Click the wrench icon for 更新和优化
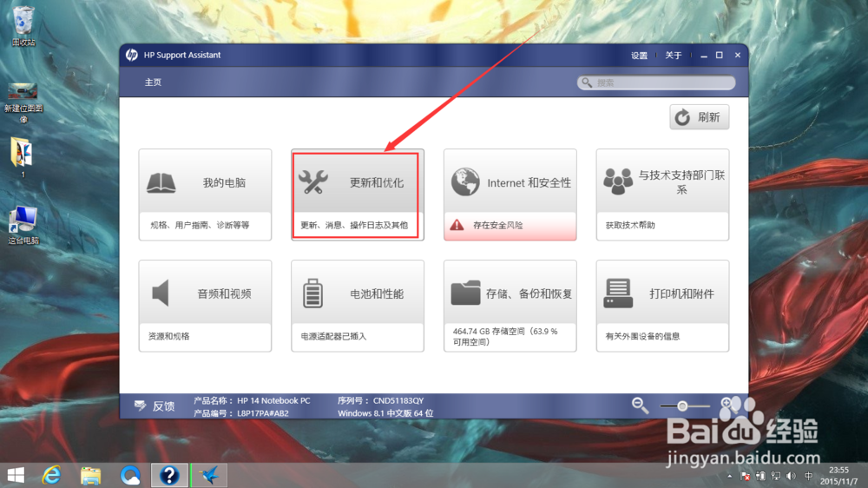Viewport: 868px width, 488px height. click(313, 182)
